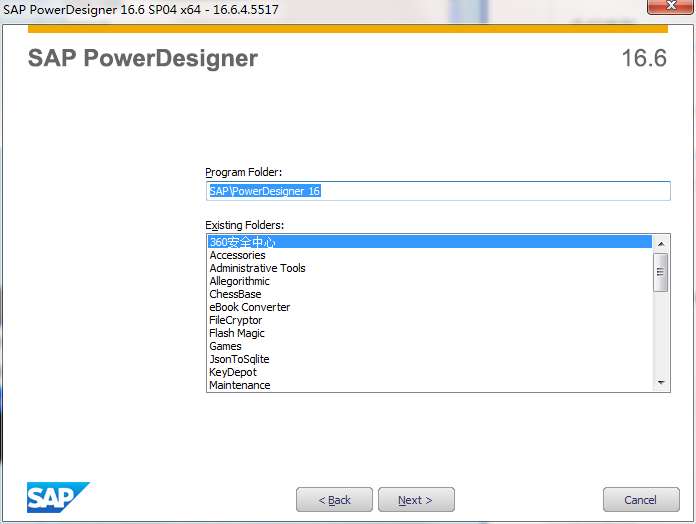The height and width of the screenshot is (524, 696).
Task: Click the Program Folder text field
Action: (x=437, y=191)
